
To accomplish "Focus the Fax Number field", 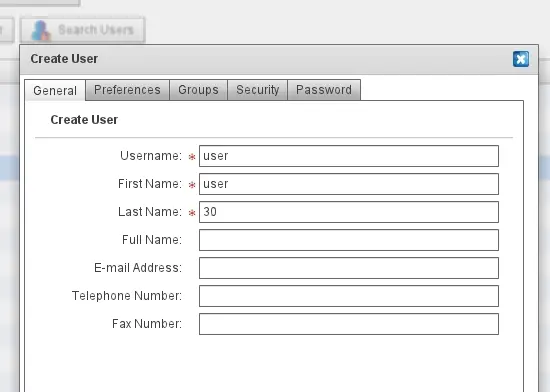I will pyautogui.click(x=349, y=324).
